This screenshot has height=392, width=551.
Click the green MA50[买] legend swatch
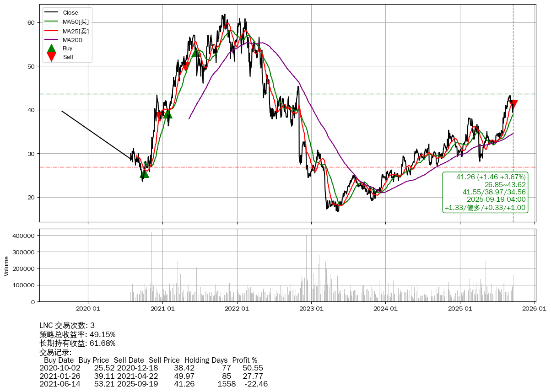(52, 22)
